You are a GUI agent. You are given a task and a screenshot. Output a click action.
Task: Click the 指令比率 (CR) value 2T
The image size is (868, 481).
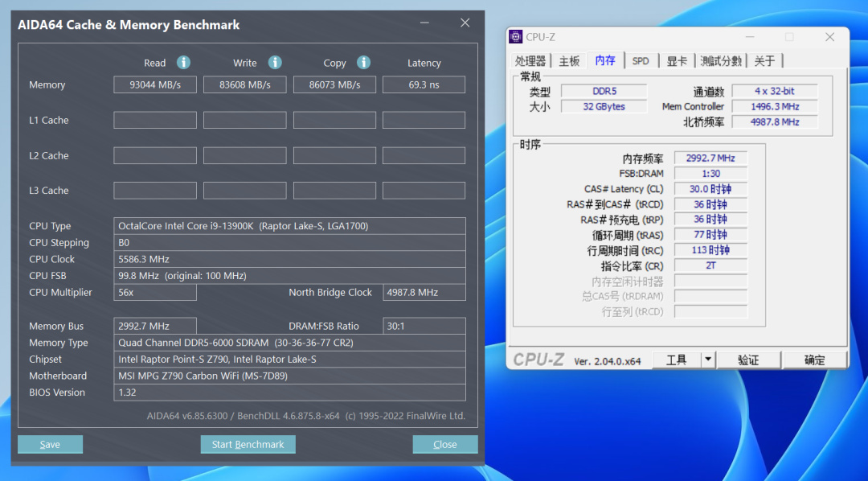(x=710, y=265)
